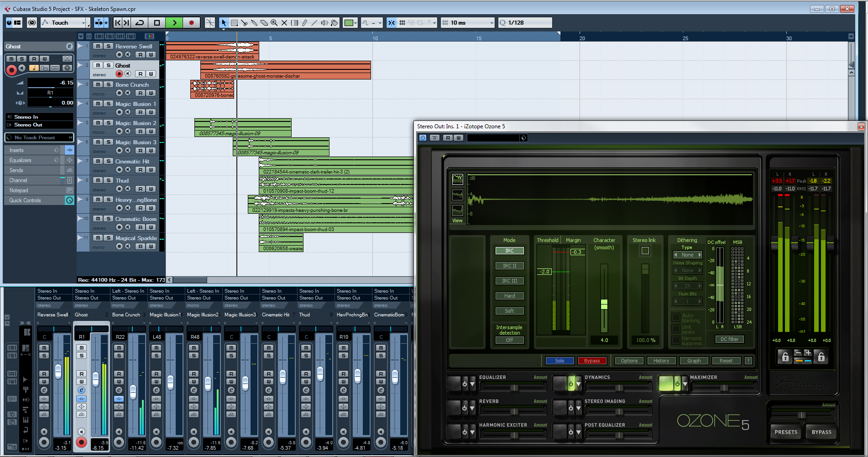Stop the transport
868x457 pixels.
pyautogui.click(x=157, y=23)
